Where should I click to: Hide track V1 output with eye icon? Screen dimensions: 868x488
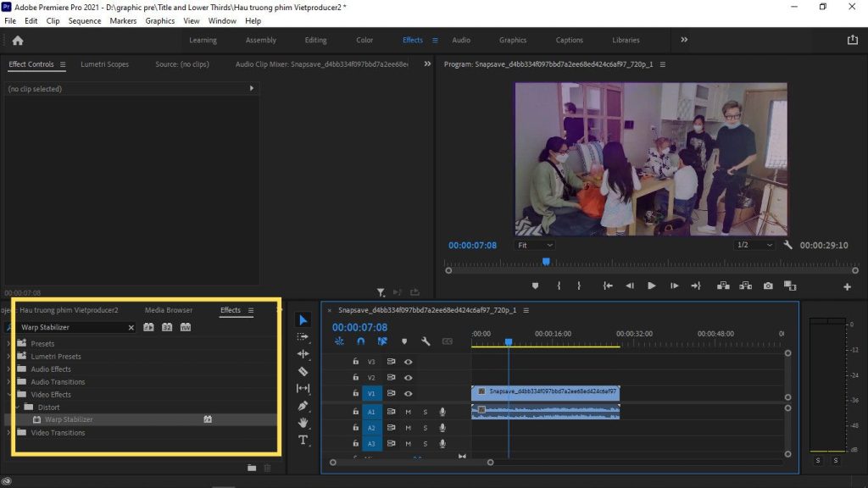tap(409, 394)
